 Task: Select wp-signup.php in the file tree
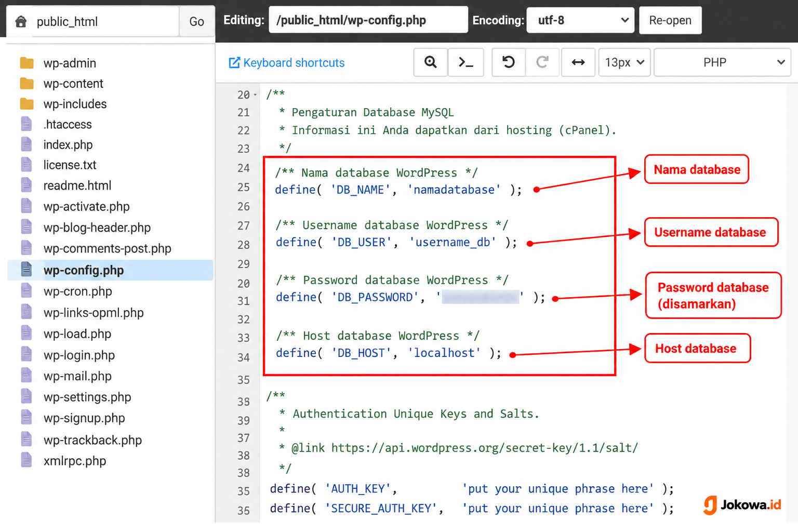click(84, 418)
